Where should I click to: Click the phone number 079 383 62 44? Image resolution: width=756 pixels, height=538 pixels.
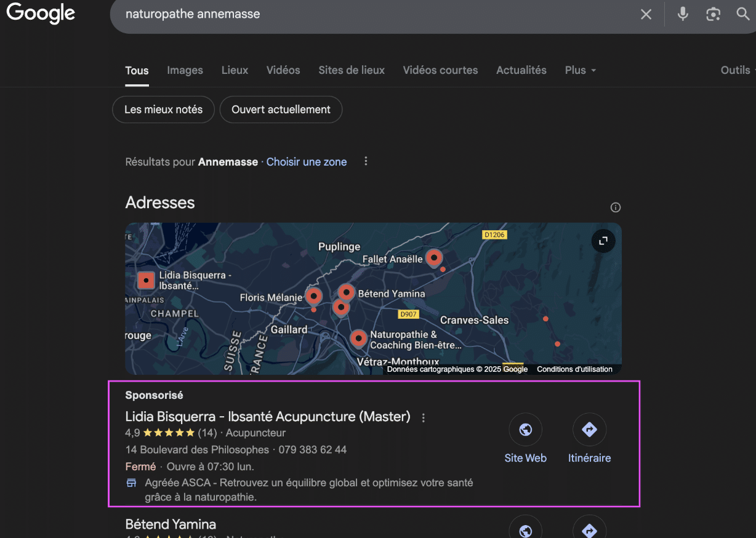(x=312, y=450)
